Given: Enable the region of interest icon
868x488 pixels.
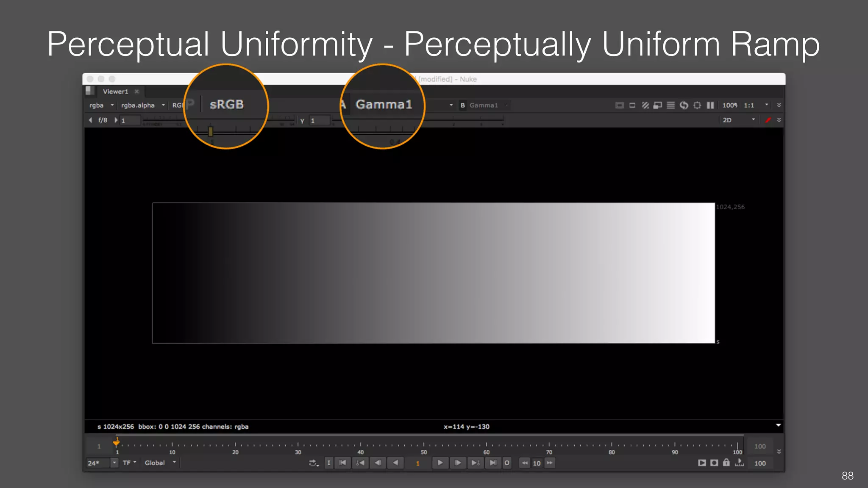Looking at the screenshot, I should (632, 105).
